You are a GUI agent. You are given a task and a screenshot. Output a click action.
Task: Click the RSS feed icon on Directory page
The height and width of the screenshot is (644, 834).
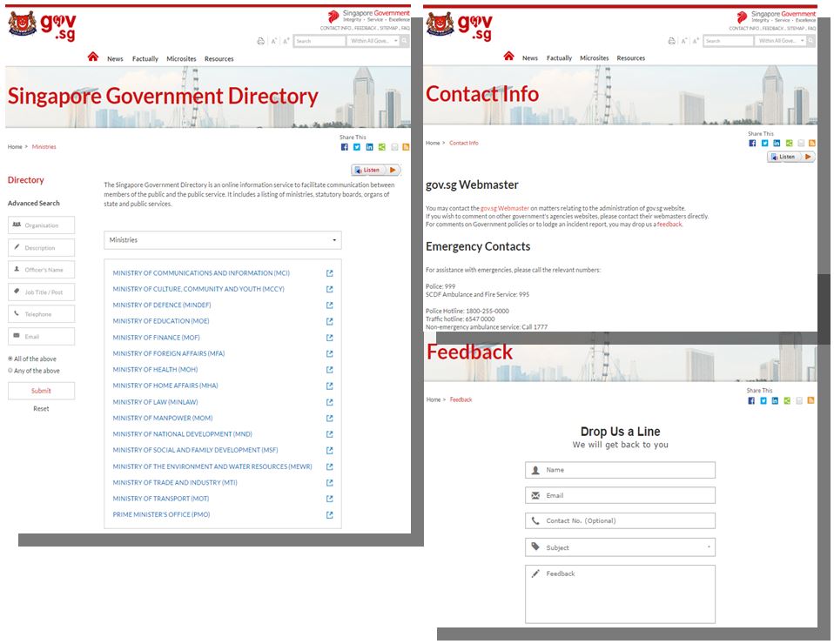[406, 147]
